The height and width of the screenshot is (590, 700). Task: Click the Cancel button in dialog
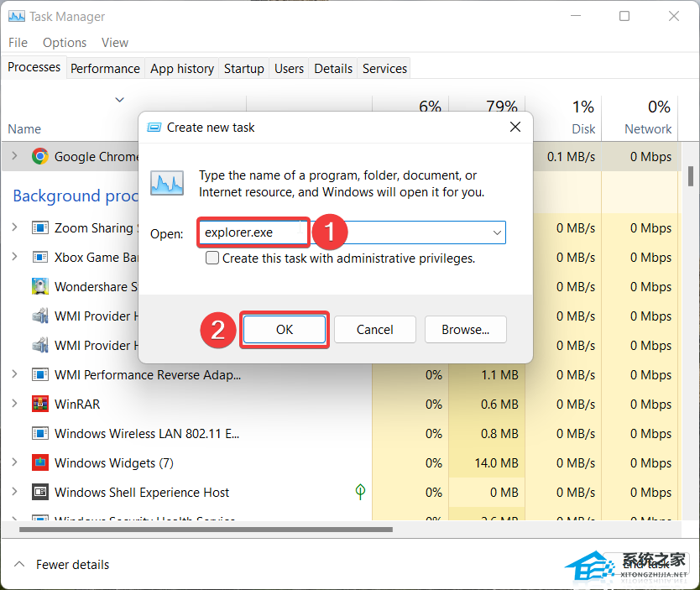point(375,330)
